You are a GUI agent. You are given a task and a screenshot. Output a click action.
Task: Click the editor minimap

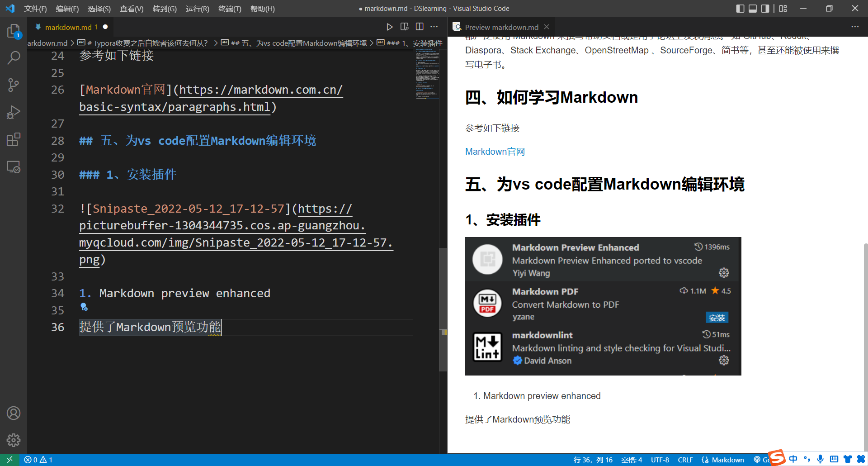[427, 75]
